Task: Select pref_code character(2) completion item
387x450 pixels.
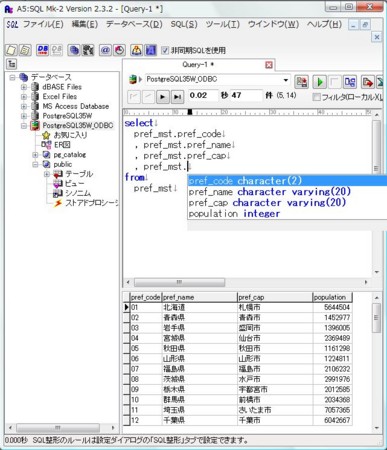Action: [x=287, y=181]
